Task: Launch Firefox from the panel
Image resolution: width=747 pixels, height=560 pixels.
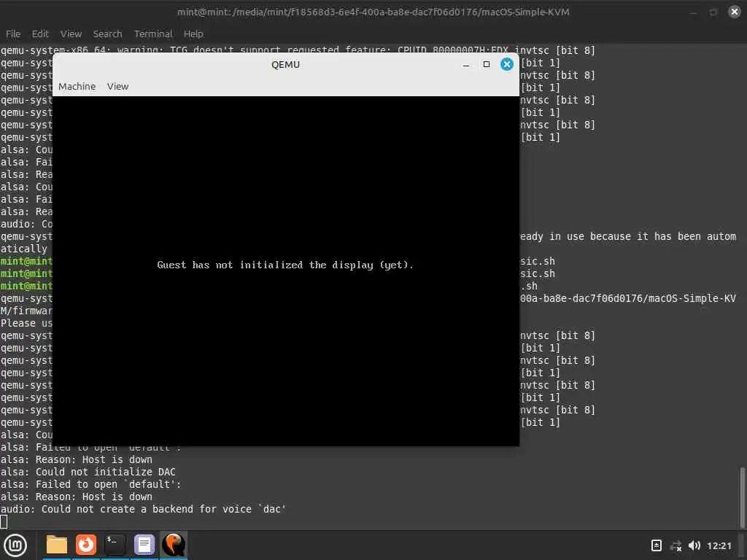Action: 86,545
